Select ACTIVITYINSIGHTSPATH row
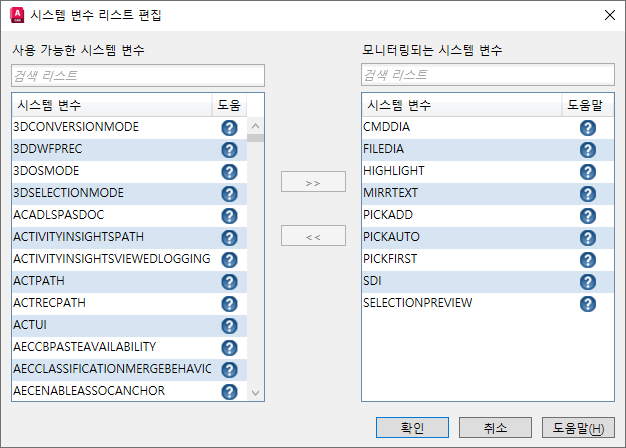The height and width of the screenshot is (448, 626). [129, 237]
